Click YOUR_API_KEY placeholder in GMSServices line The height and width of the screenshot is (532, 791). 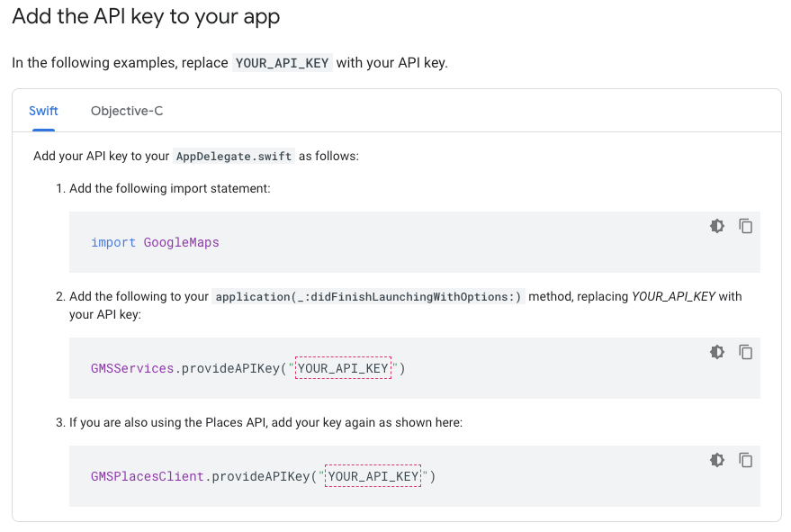coord(343,368)
